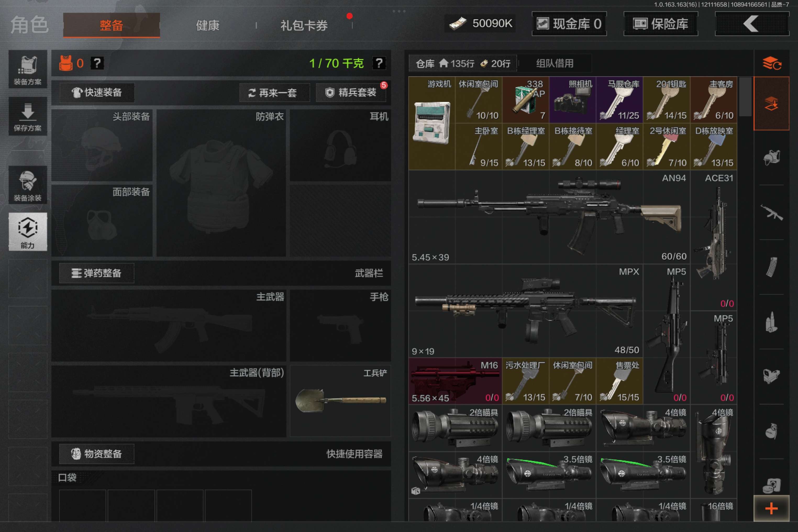Click the warehouse auto-sort stack icon
This screenshot has width=798, height=532.
tap(771, 63)
